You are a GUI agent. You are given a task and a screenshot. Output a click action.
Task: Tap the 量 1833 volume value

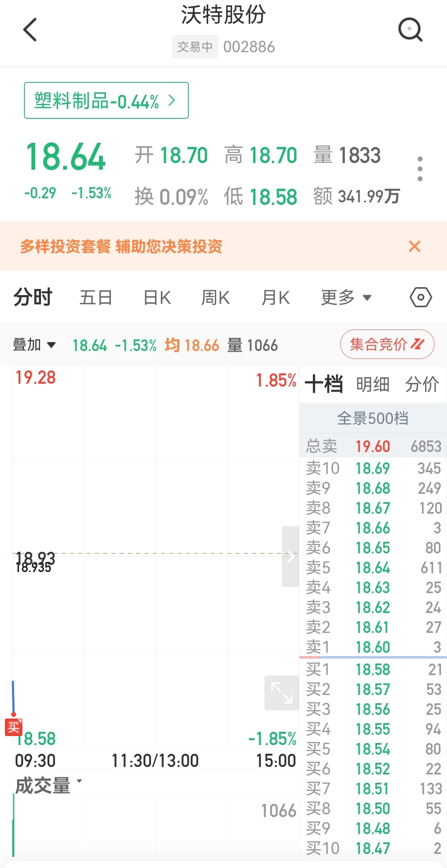click(347, 155)
